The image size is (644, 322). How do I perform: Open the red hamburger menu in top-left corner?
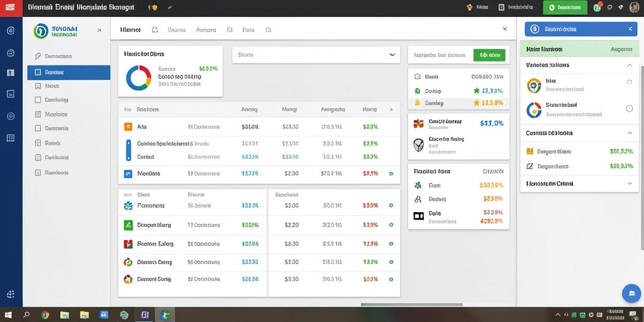pyautogui.click(x=11, y=8)
